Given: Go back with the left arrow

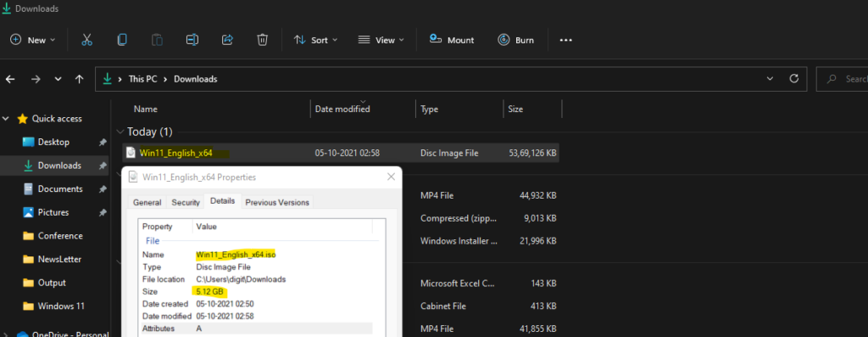Looking at the screenshot, I should [10, 79].
